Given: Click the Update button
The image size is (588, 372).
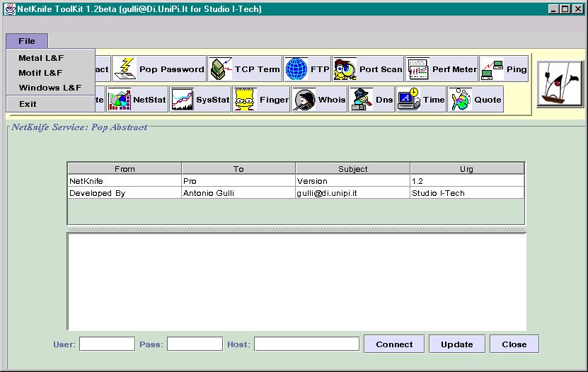Looking at the screenshot, I should 457,344.
